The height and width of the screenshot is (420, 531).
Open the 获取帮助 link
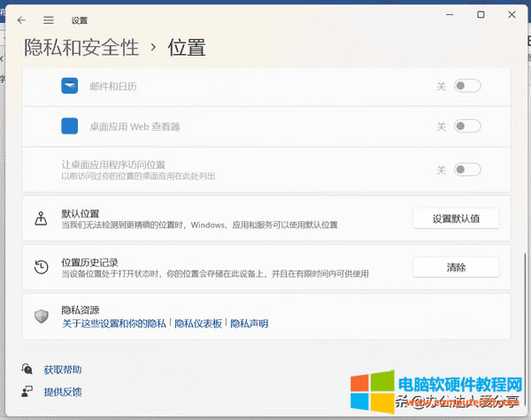click(63, 370)
